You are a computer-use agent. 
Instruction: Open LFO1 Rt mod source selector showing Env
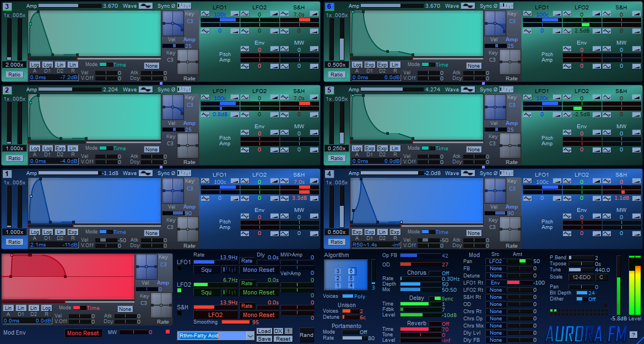click(495, 283)
